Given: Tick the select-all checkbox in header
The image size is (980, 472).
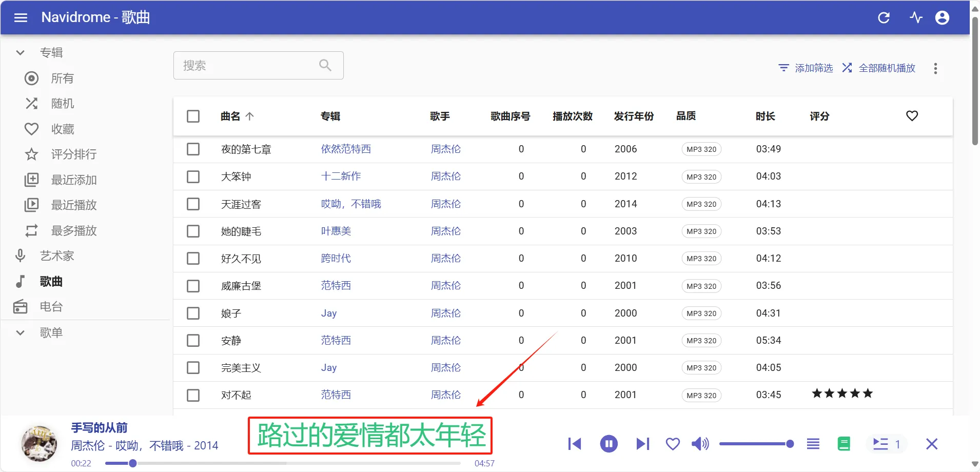Looking at the screenshot, I should coord(193,116).
